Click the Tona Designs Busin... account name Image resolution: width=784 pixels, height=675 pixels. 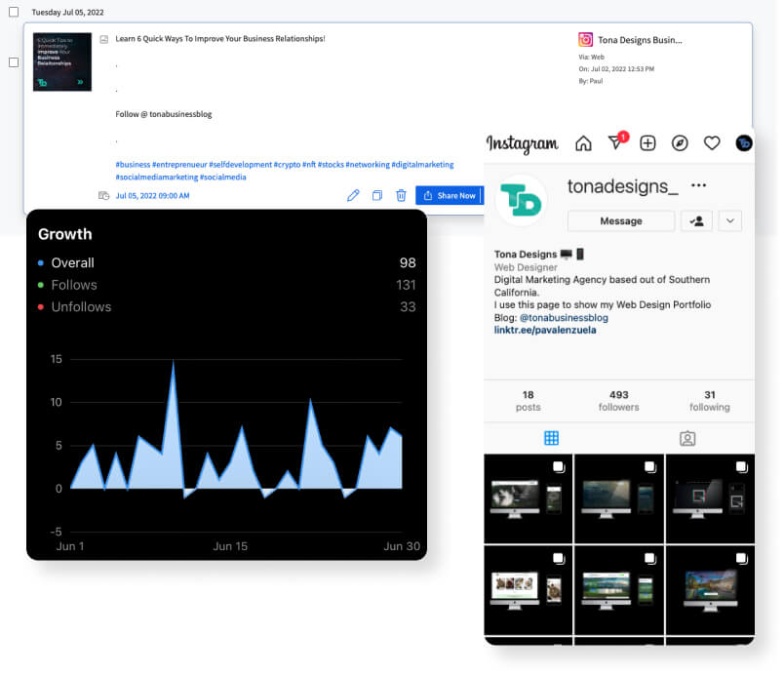640,40
